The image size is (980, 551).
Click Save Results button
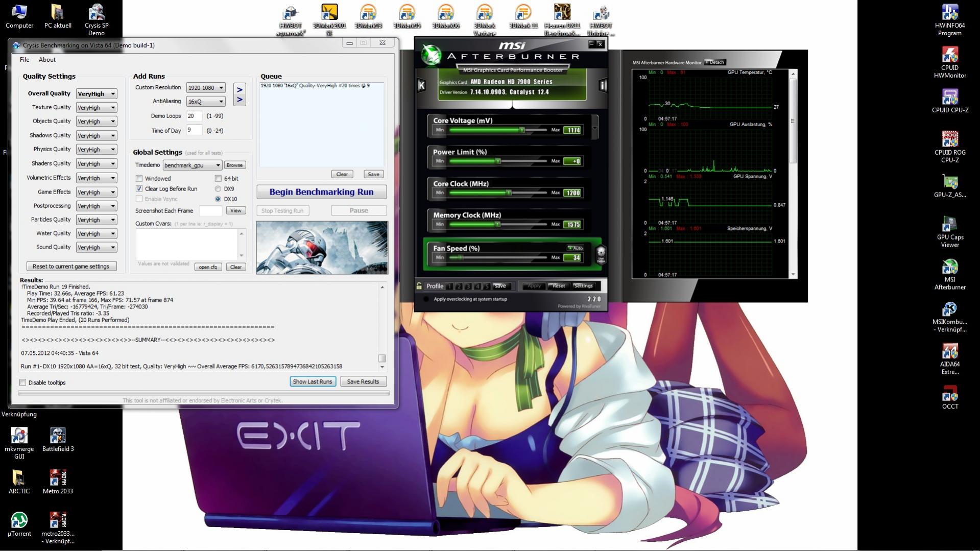[x=363, y=382]
